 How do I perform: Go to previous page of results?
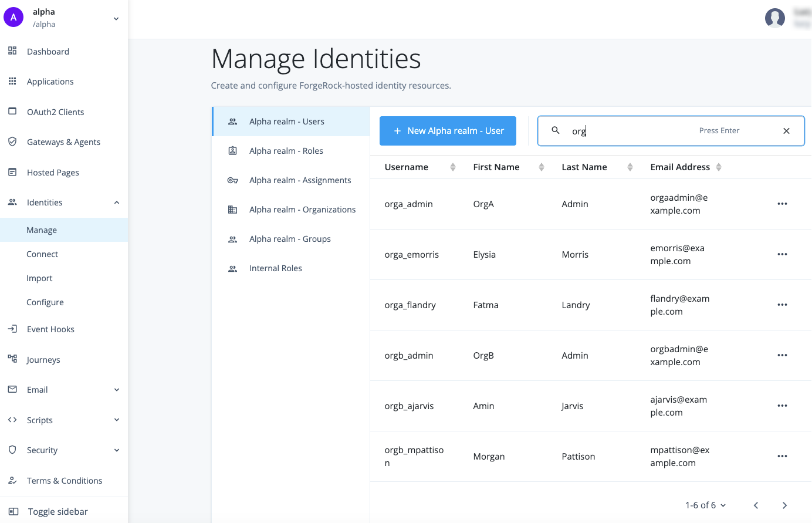tap(756, 505)
